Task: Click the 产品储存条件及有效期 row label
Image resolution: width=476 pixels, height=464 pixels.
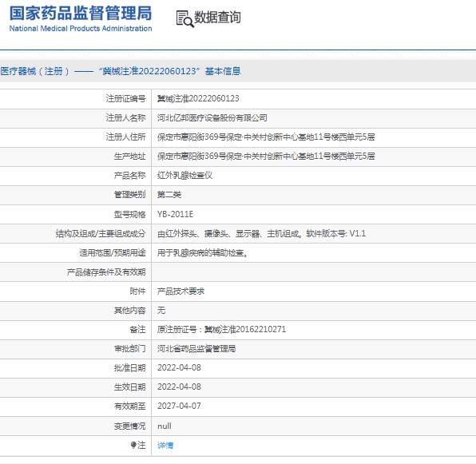Action: click(106, 272)
